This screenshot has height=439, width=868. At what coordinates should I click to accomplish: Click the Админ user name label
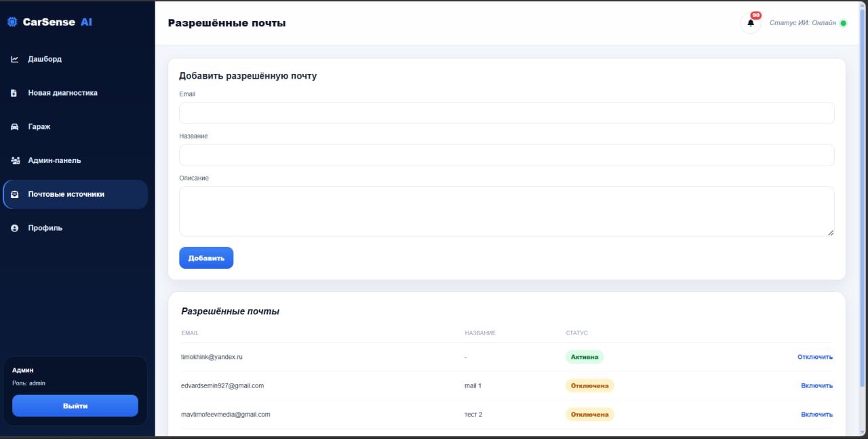(23, 370)
